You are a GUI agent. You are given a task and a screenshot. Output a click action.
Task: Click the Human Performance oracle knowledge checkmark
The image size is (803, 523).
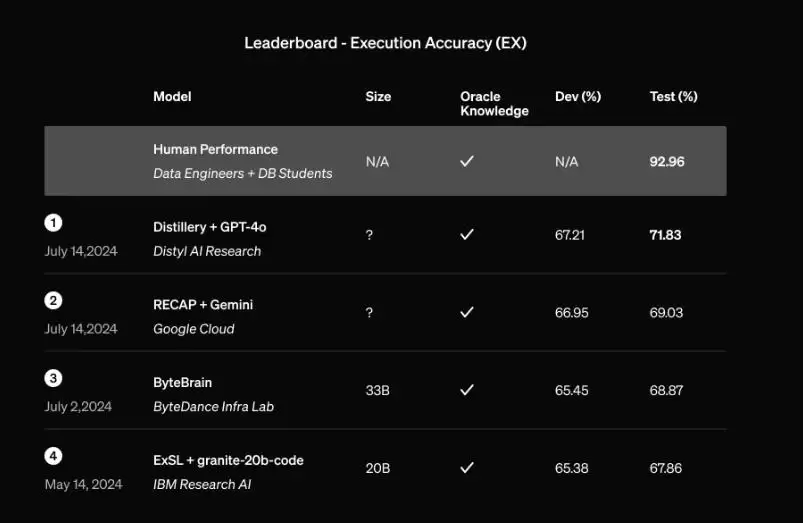[467, 161]
